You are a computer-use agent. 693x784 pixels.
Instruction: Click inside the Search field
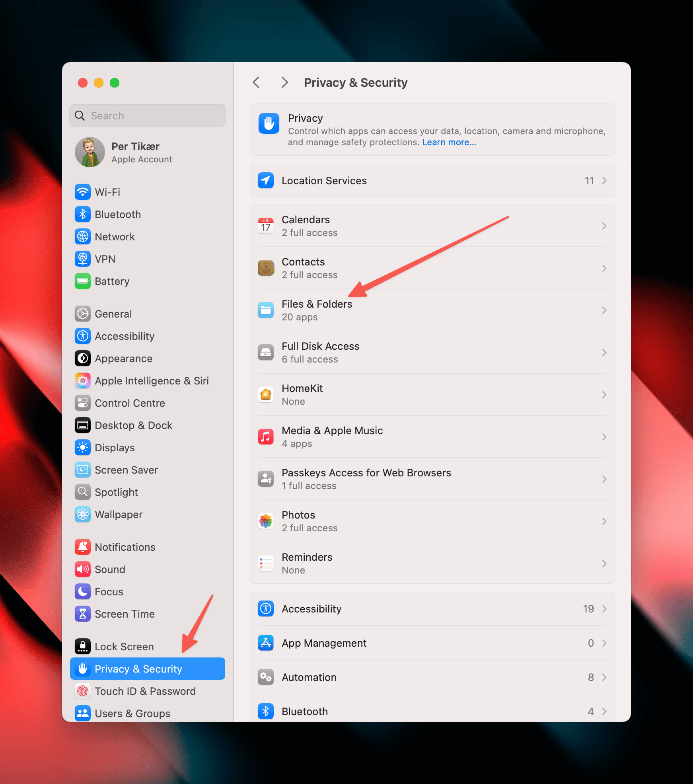click(147, 115)
